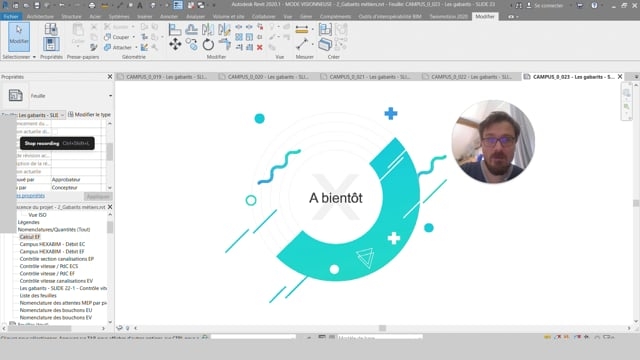640x360 pixels.
Task: Click the Create assembly icon in Créer
Action: click(325, 29)
